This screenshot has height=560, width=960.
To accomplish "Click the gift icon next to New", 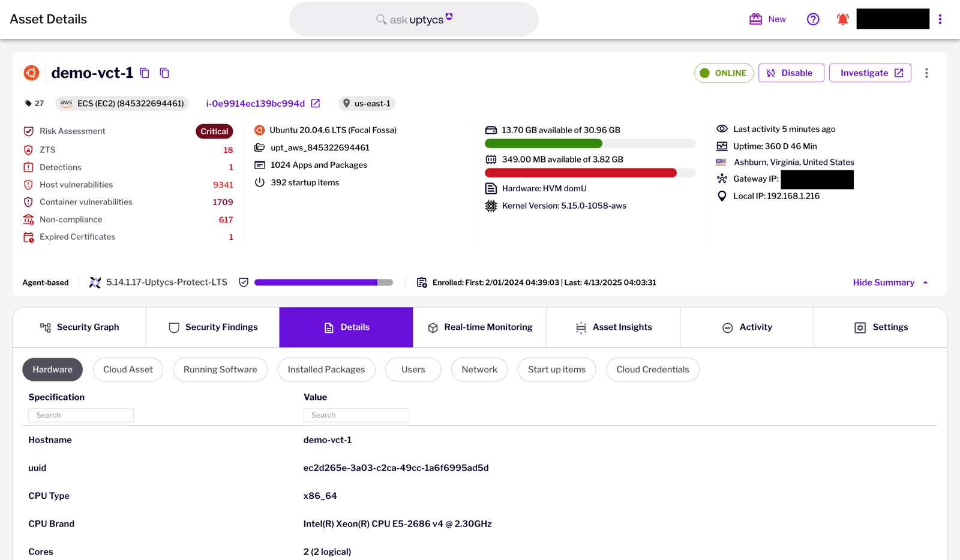I will click(755, 19).
